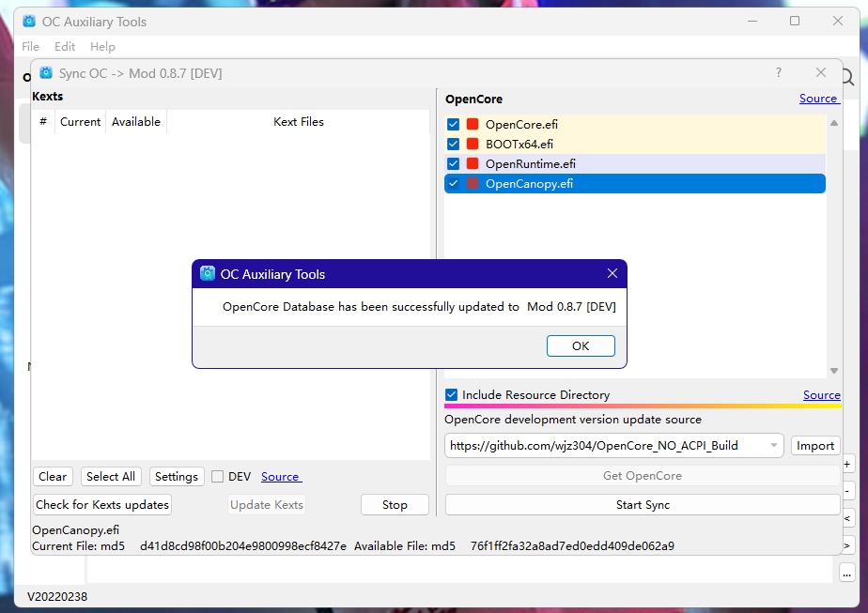Close the OC Auxiliary Tools message dialog
The image size is (868, 613).
612,273
